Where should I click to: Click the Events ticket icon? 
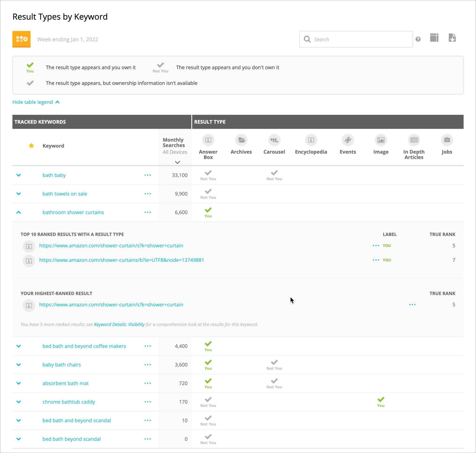[348, 140]
